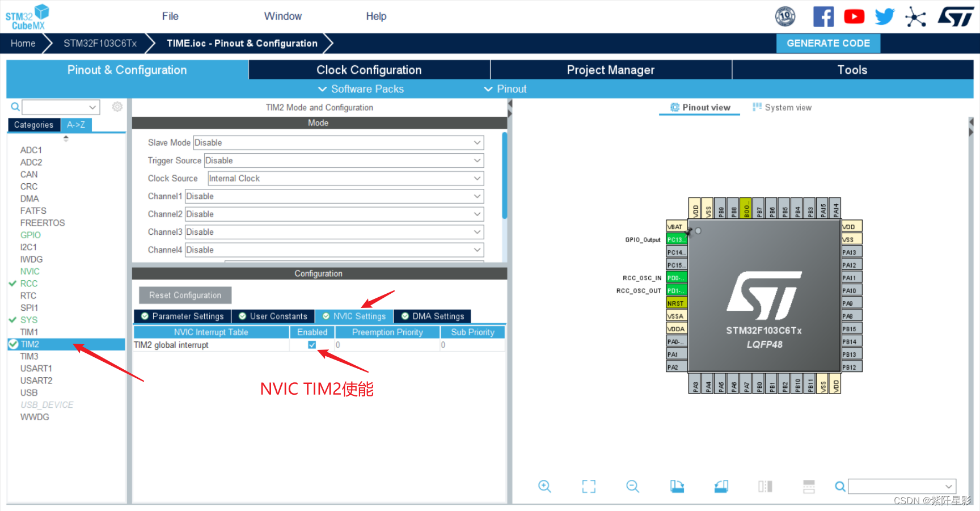
Task: Open the Slave Mode dropdown
Action: coord(339,143)
